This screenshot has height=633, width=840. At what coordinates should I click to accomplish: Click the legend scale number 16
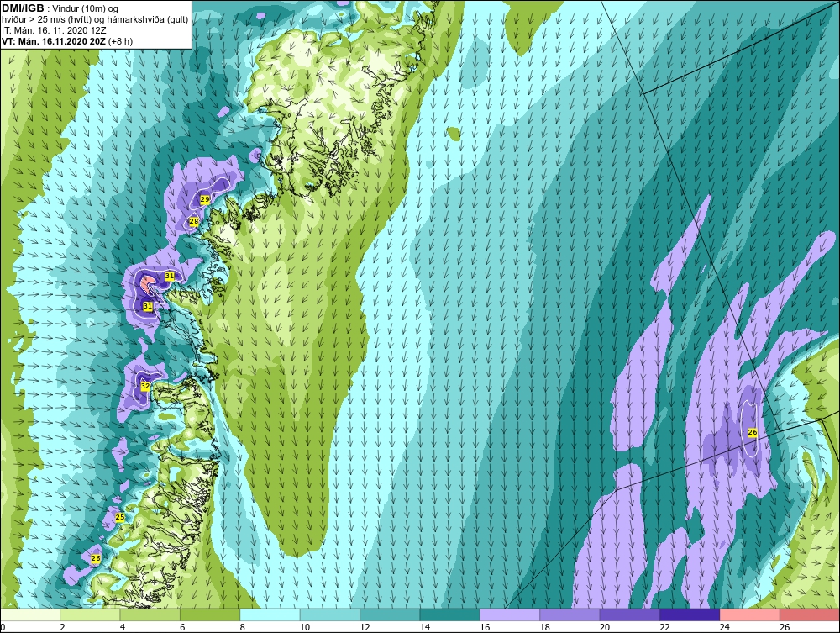click(x=485, y=627)
